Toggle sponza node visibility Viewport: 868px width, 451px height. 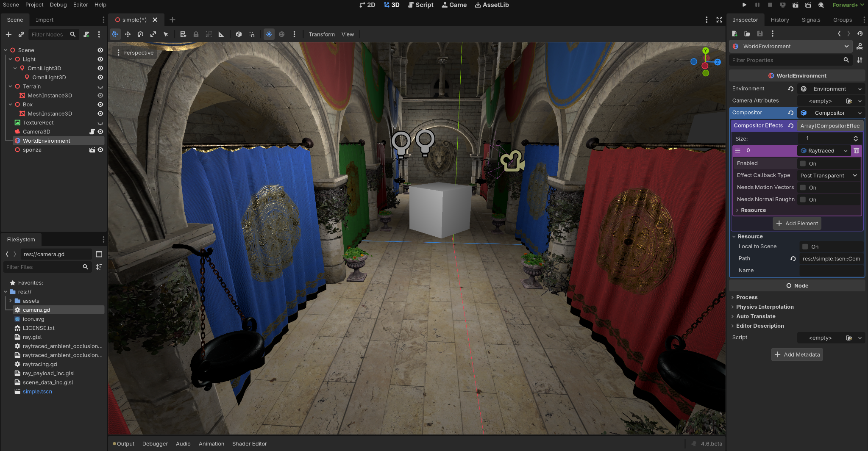click(100, 150)
